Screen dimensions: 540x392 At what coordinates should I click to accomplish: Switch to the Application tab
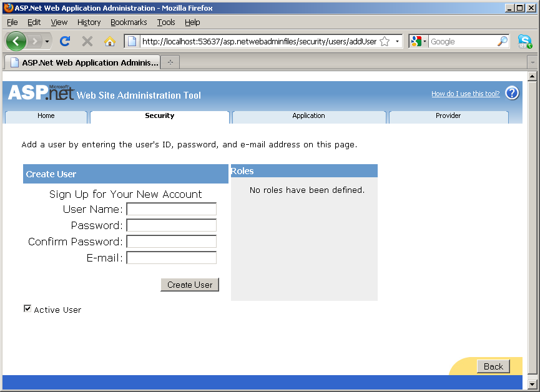click(x=308, y=116)
